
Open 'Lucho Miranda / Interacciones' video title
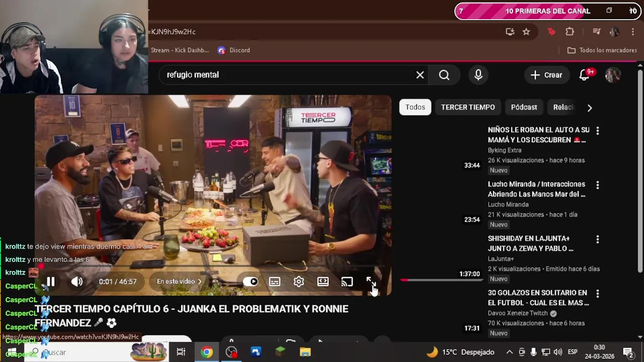point(537,189)
